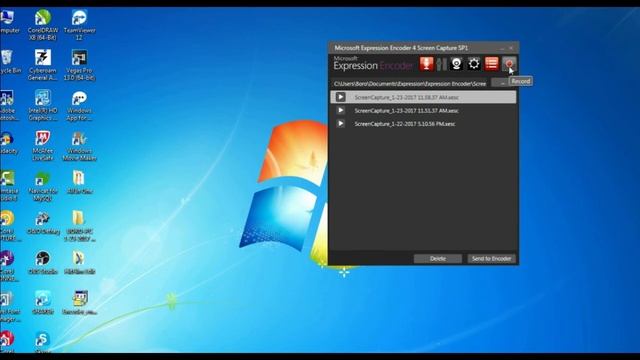This screenshot has height=360, width=640.
Task: Select the Cyberoam General desktop shortcut
Action: click(x=43, y=65)
